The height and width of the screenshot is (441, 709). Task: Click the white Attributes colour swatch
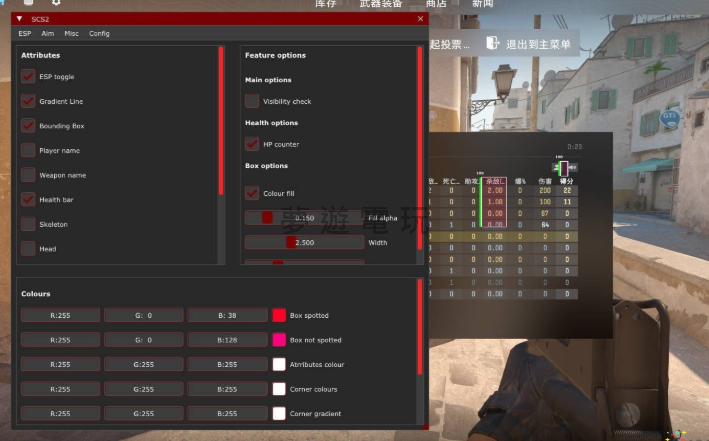[x=279, y=365]
